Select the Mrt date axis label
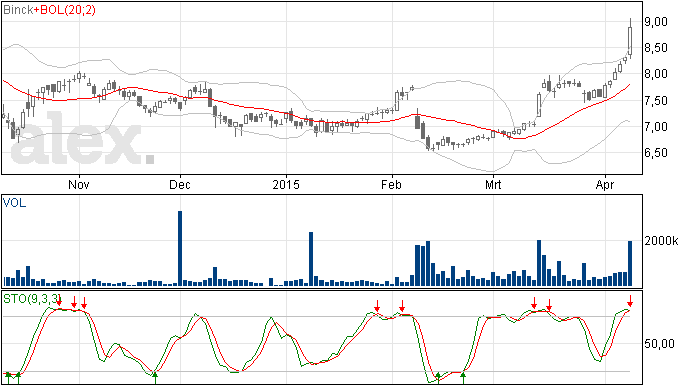This screenshot has height=387, width=690. 493,184
